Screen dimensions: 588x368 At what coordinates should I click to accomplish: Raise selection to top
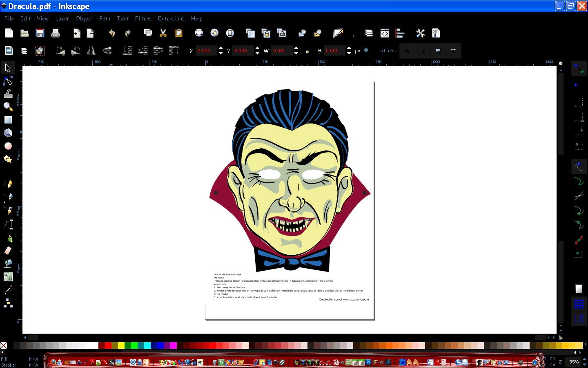tap(174, 51)
